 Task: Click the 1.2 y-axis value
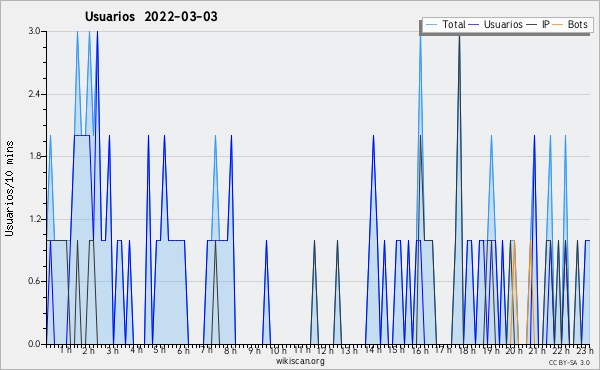pos(34,219)
